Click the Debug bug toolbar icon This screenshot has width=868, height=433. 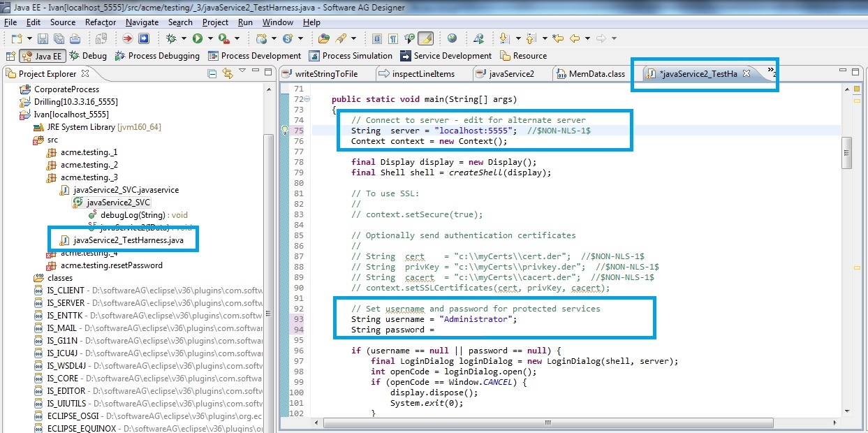coord(170,38)
